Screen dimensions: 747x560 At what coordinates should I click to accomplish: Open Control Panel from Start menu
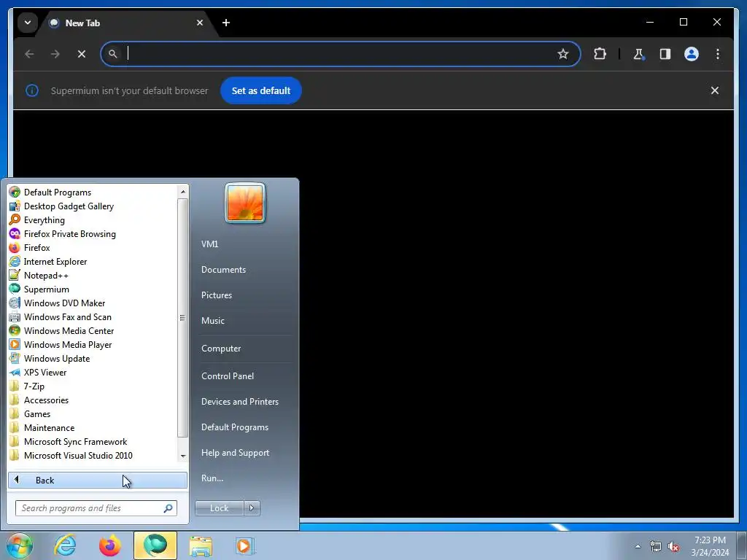pyautogui.click(x=228, y=376)
